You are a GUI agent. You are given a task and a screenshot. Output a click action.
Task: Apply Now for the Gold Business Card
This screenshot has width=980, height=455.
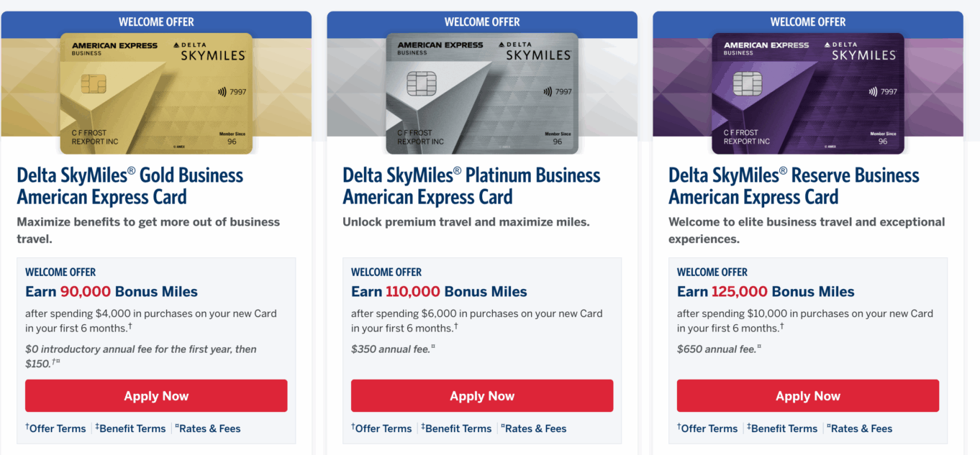[156, 396]
